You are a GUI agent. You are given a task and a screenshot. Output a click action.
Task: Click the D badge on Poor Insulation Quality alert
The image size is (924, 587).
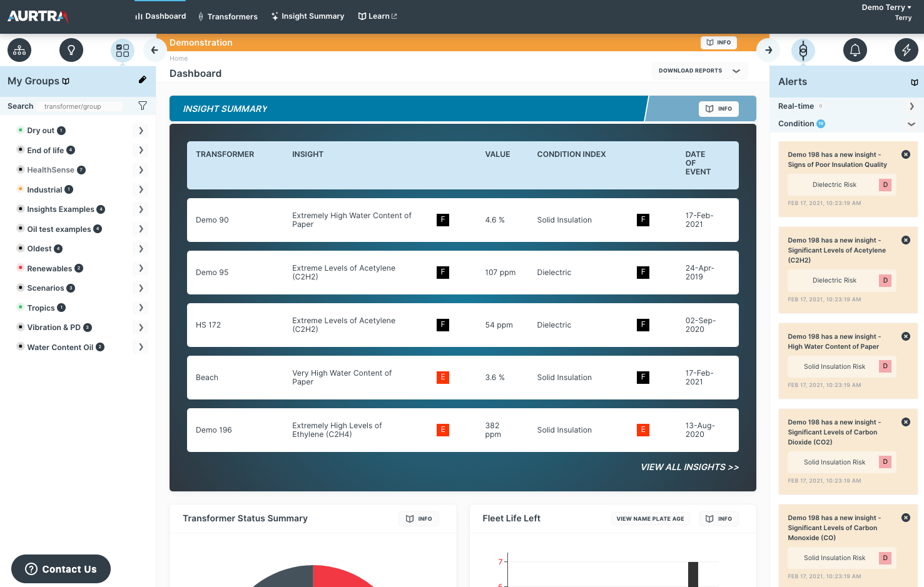pos(885,185)
